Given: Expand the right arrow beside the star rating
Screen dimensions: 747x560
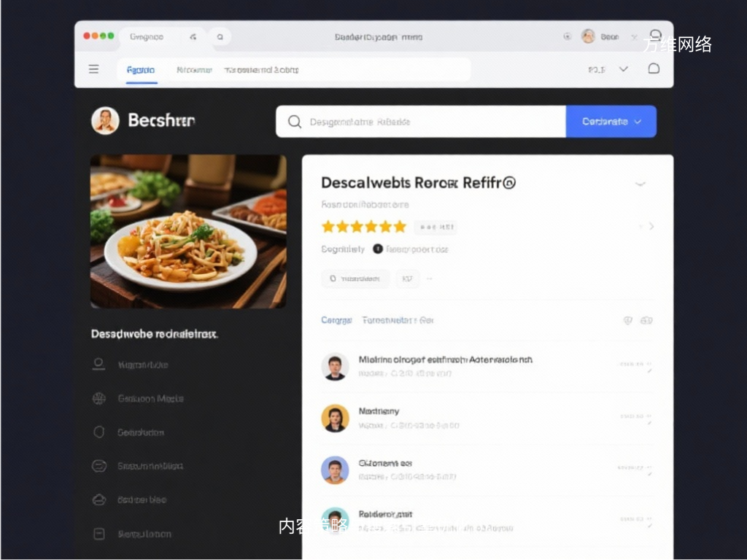Looking at the screenshot, I should click(x=651, y=227).
